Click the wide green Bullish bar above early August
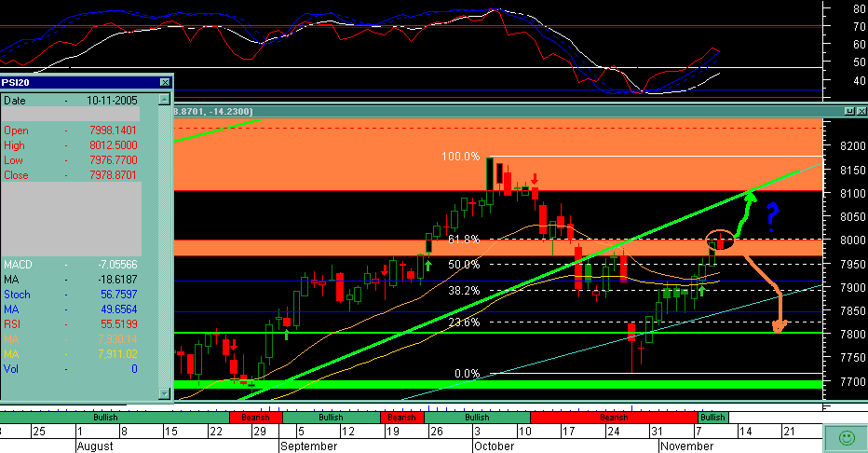Image resolution: width=868 pixels, height=453 pixels. (114, 418)
